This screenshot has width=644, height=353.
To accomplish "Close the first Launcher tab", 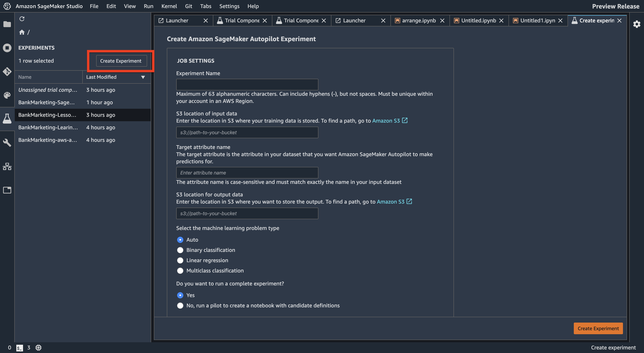I will tap(205, 21).
